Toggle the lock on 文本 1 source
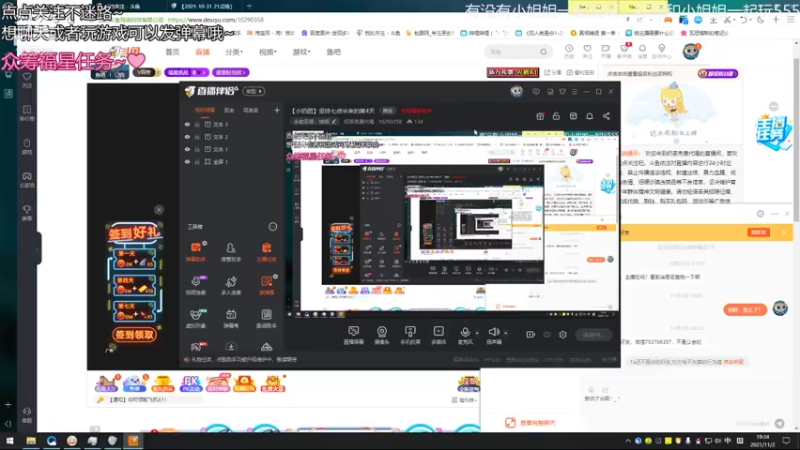800x450 pixels. [197, 149]
